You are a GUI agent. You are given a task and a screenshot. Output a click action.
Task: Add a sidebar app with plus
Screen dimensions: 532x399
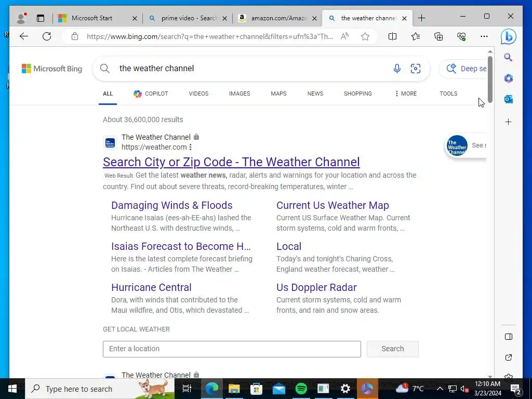pos(508,122)
